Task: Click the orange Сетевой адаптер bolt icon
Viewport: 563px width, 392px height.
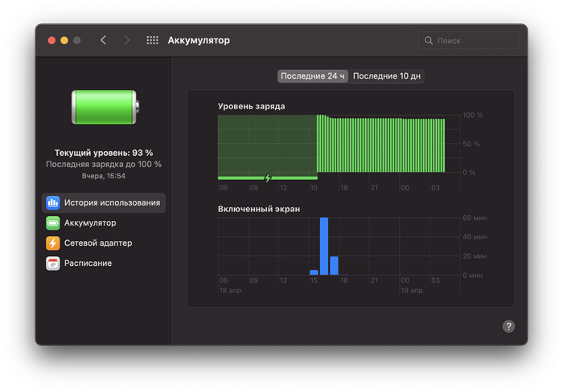Action: [x=53, y=243]
